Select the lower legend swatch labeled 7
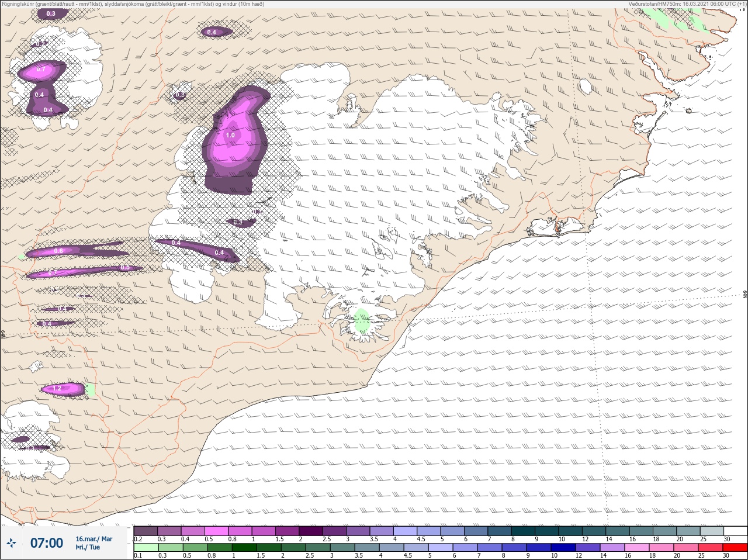The image size is (748, 560). pyautogui.click(x=491, y=548)
